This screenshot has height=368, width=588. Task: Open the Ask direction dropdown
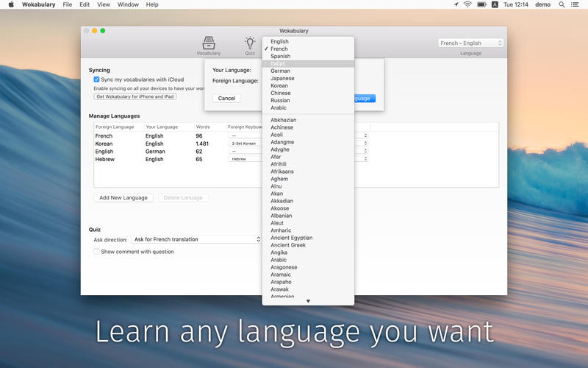click(x=196, y=239)
